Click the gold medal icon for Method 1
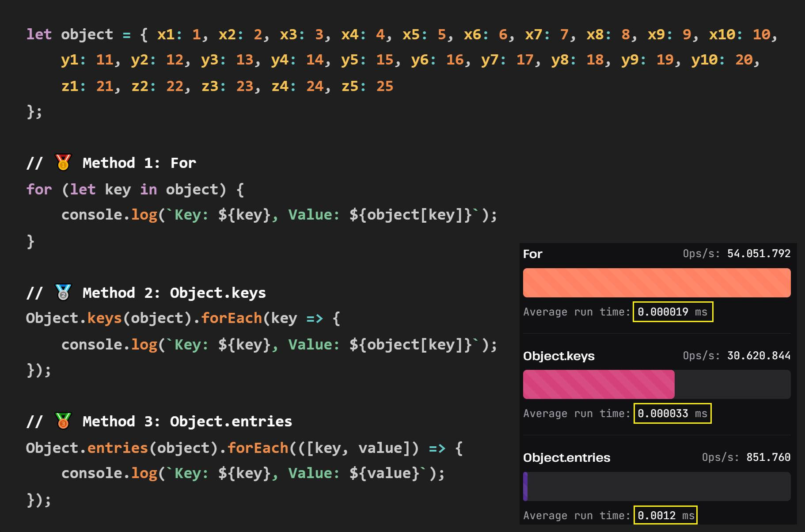This screenshot has width=805, height=532. point(63,162)
